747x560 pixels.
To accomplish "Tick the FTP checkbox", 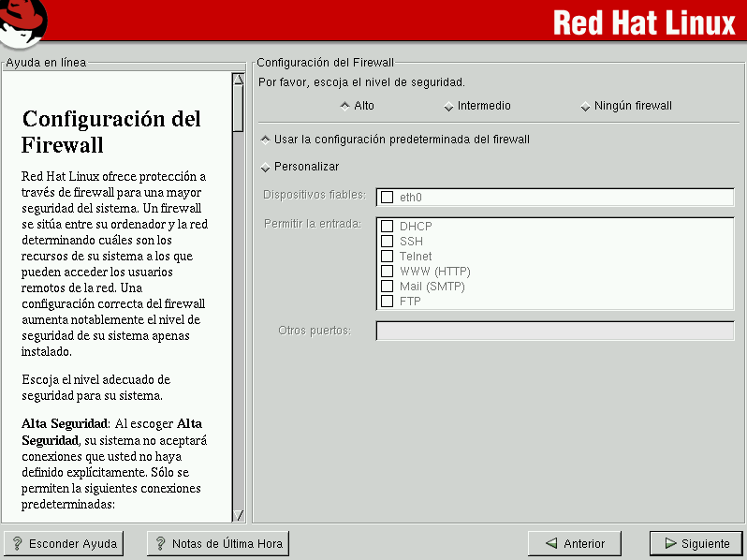I will (x=387, y=302).
